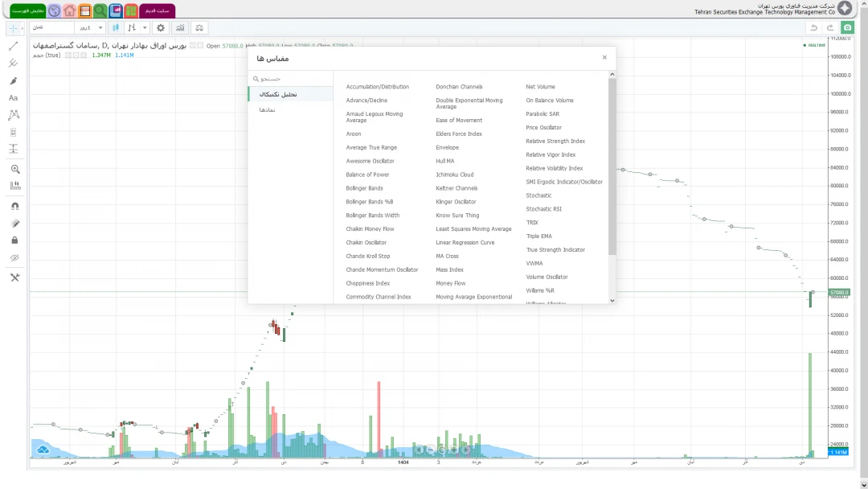Viewport: 868px width, 489px height.
Task: Expand the chart style dropdown arrow
Action: (145, 27)
